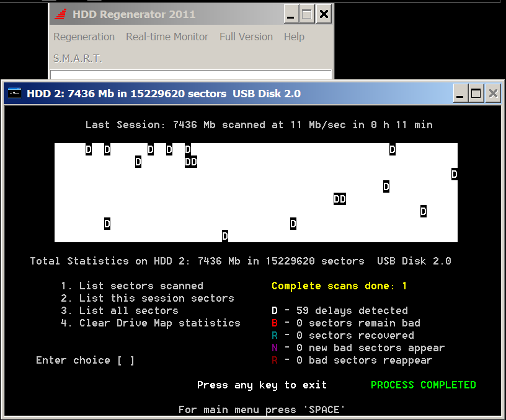Select '3. List all sectors' option
The image size is (506, 420).
pos(120,311)
